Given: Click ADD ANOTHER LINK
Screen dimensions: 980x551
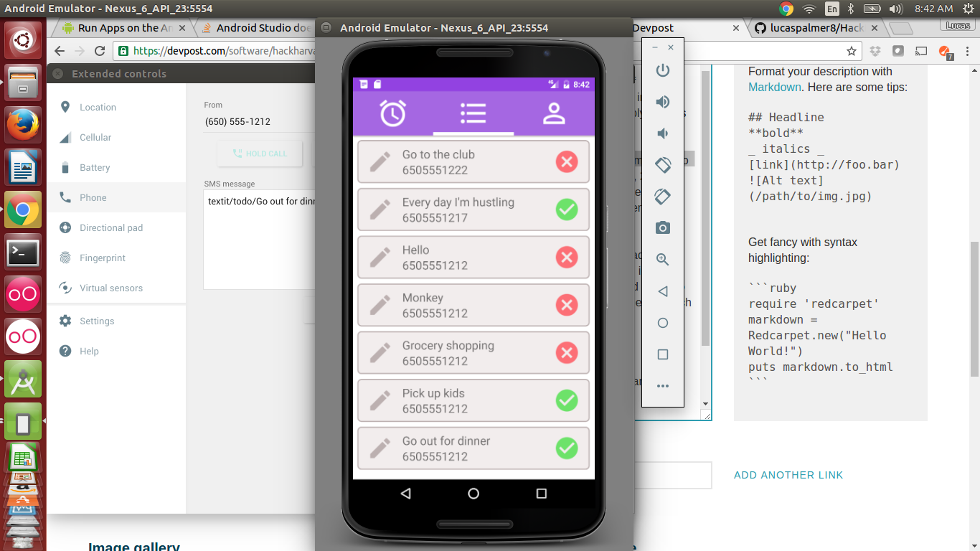Looking at the screenshot, I should [x=788, y=475].
